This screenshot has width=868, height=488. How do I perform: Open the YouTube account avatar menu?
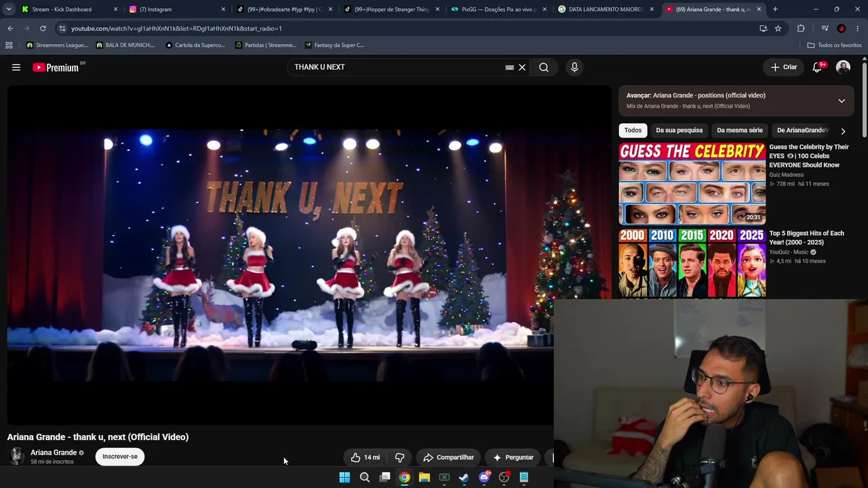[x=843, y=67]
